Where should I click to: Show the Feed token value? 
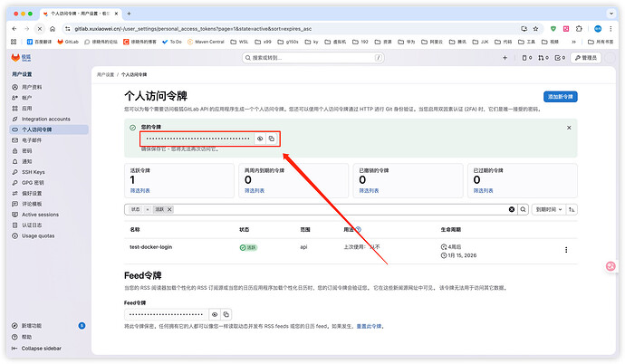point(214,313)
